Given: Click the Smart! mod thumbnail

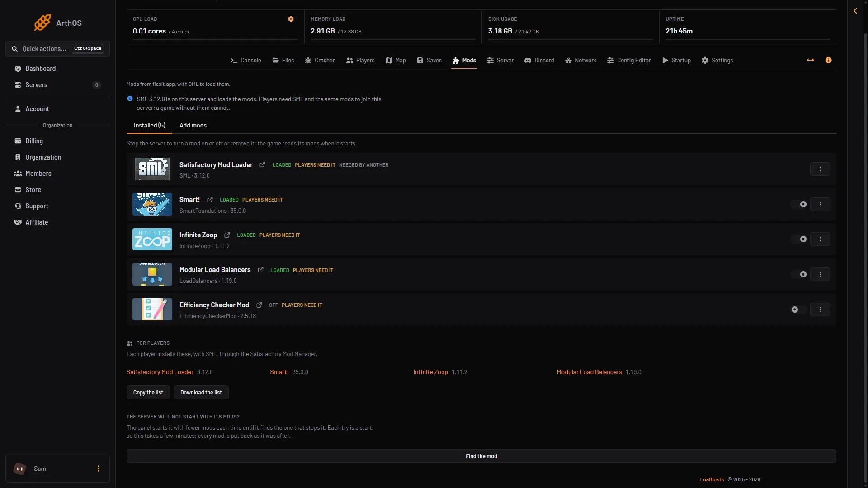Looking at the screenshot, I should point(152,204).
